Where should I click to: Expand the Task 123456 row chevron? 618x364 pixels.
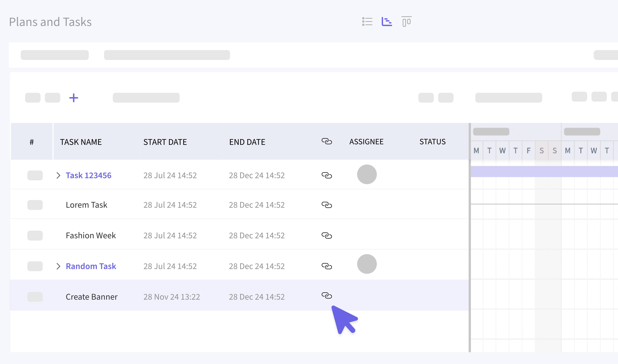58,175
